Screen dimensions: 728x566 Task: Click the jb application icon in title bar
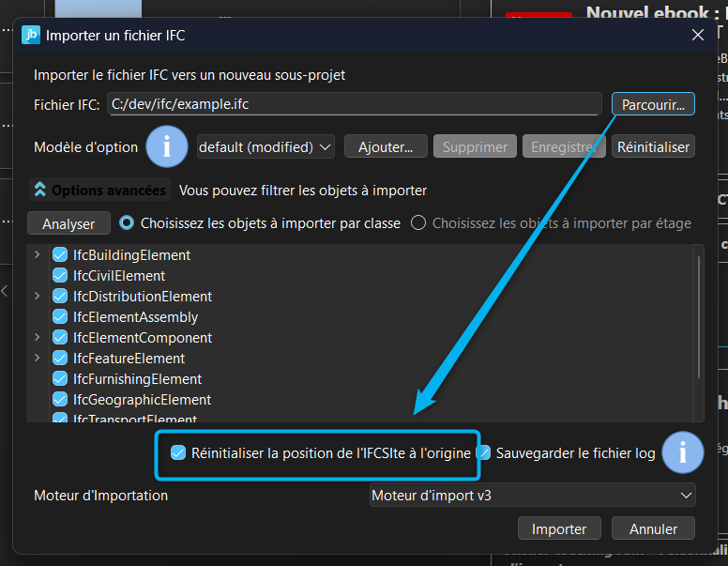(x=31, y=36)
